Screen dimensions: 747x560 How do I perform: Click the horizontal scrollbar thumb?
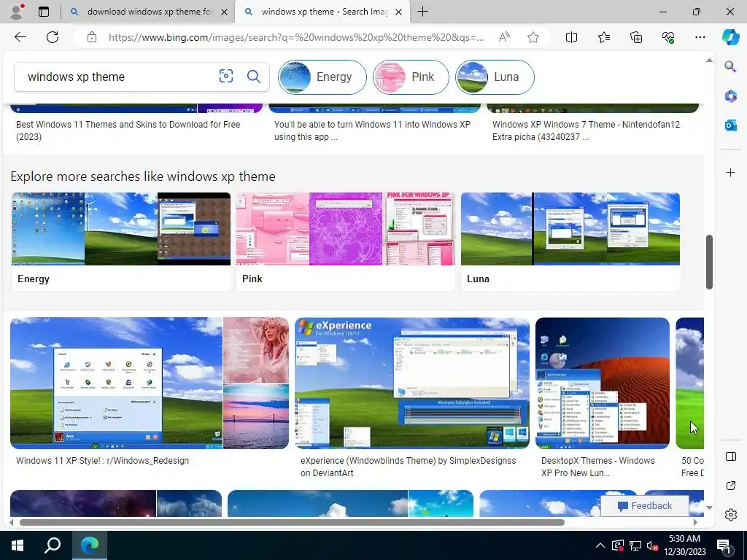292,522
